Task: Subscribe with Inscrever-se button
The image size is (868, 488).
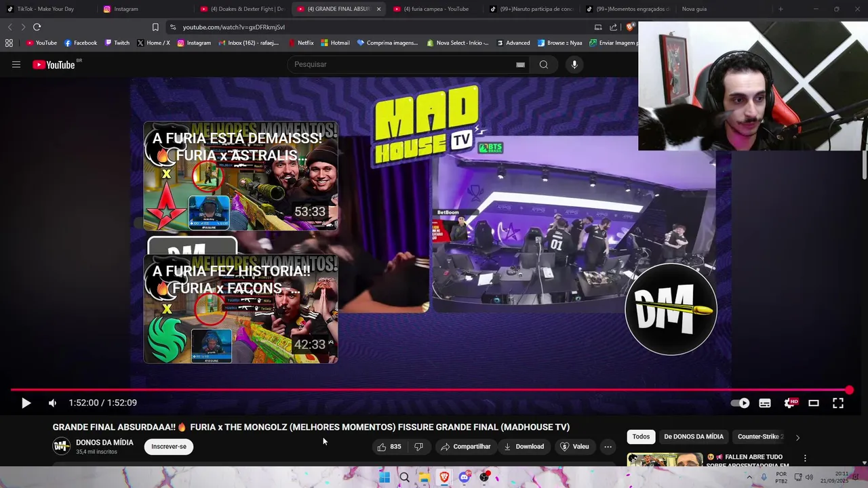Action: (x=169, y=447)
